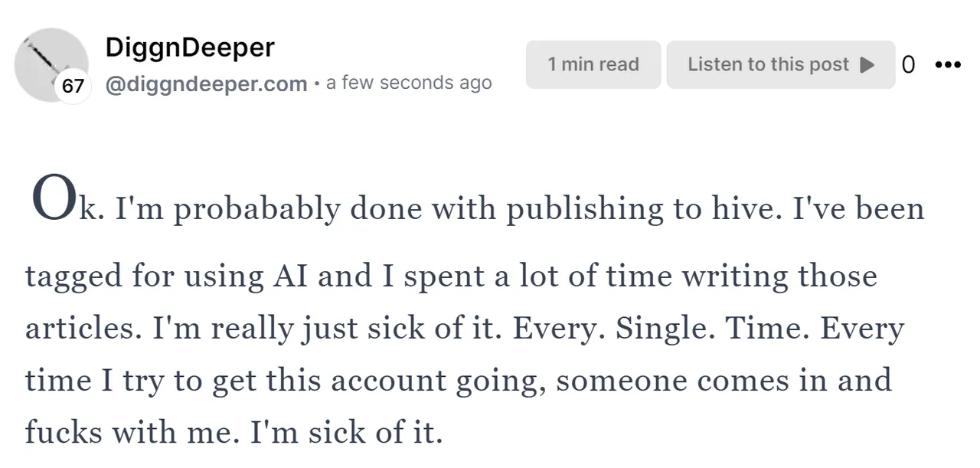Click the 'a few seconds ago' timestamp

[409, 83]
